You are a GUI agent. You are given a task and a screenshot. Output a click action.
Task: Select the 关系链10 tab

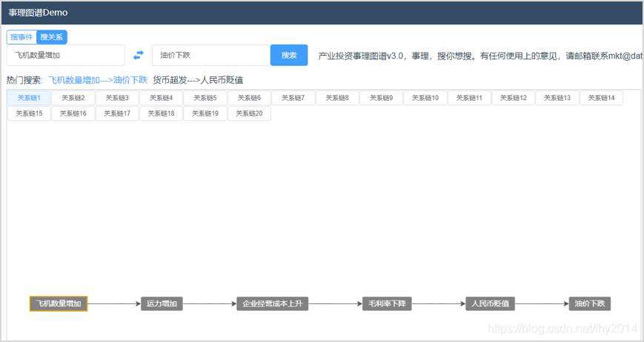[425, 98]
